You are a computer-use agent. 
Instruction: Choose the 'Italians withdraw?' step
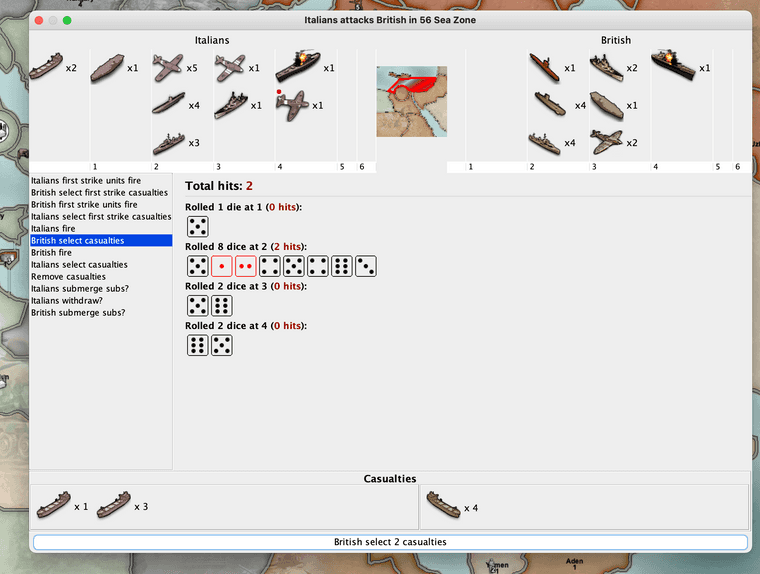pos(69,300)
